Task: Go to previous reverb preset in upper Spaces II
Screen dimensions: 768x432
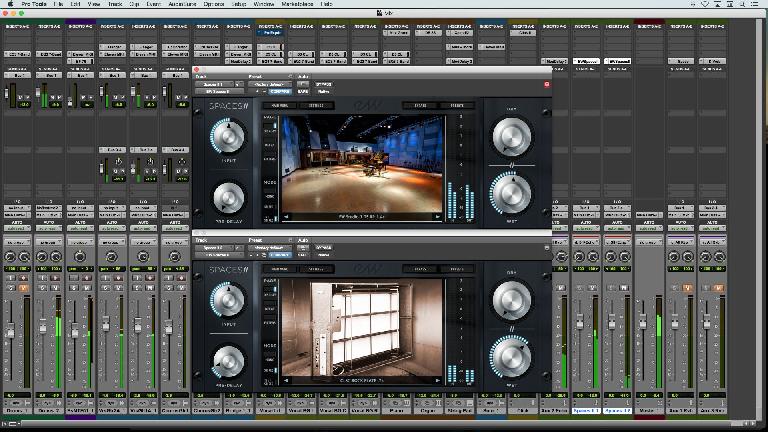Action: click(286, 216)
